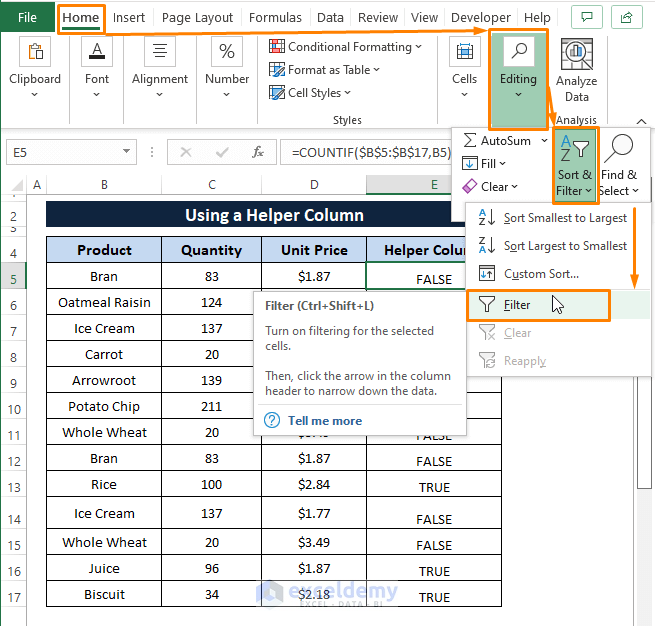Click the Font group icon
The height and width of the screenshot is (626, 655).
point(97,53)
